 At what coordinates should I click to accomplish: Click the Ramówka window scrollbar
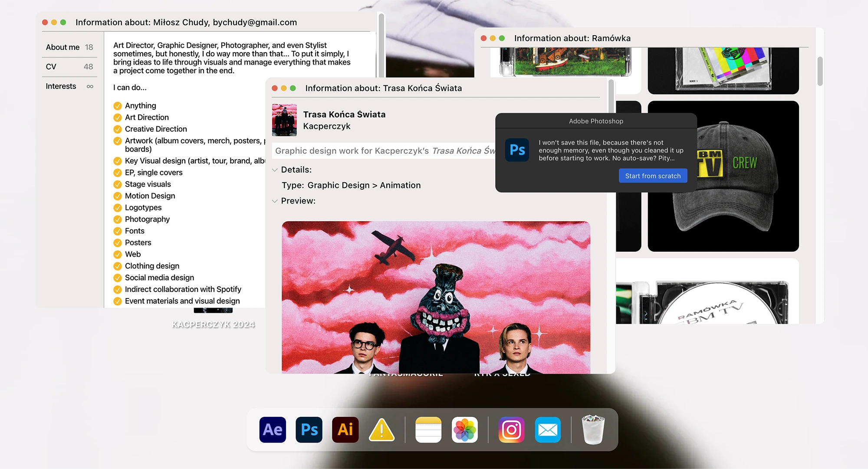820,72
